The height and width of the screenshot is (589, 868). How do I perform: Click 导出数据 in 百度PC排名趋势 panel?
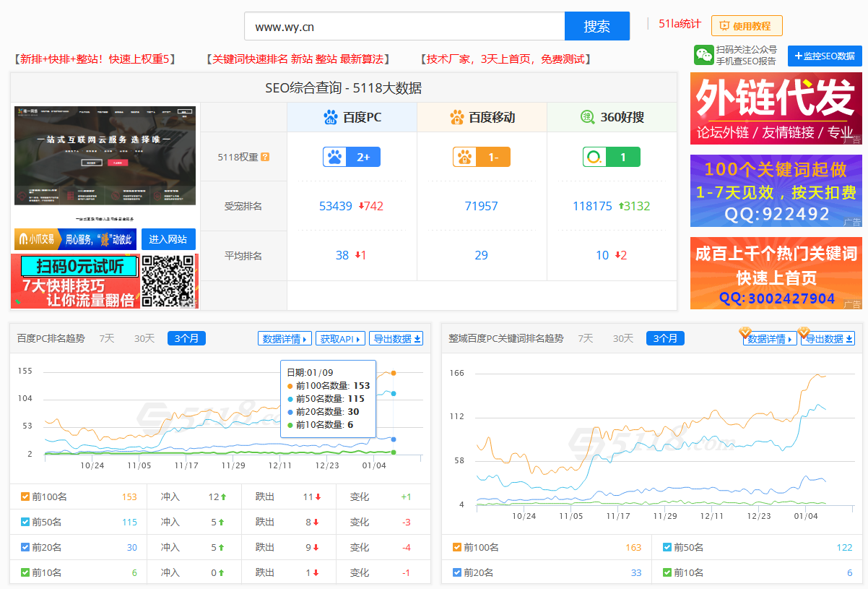click(x=396, y=339)
